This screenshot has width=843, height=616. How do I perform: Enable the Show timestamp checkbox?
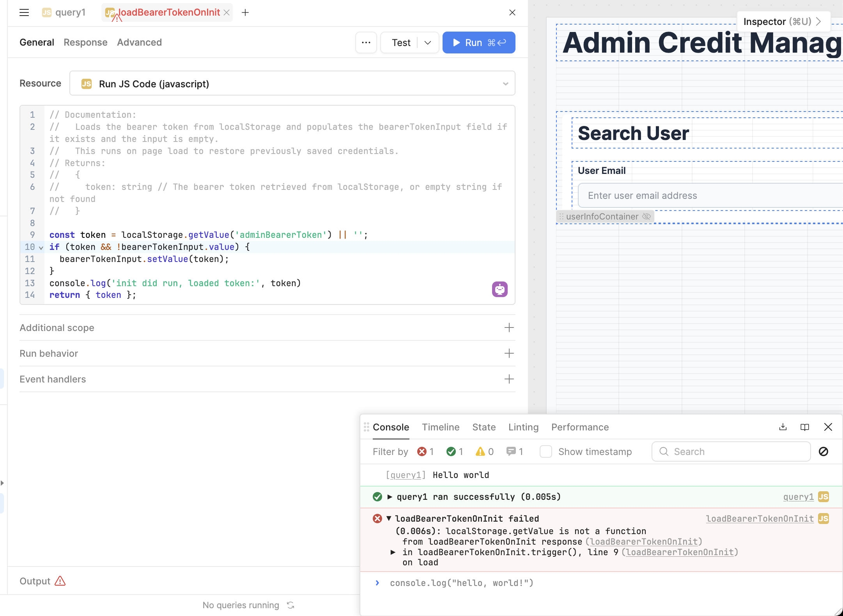[x=545, y=451]
